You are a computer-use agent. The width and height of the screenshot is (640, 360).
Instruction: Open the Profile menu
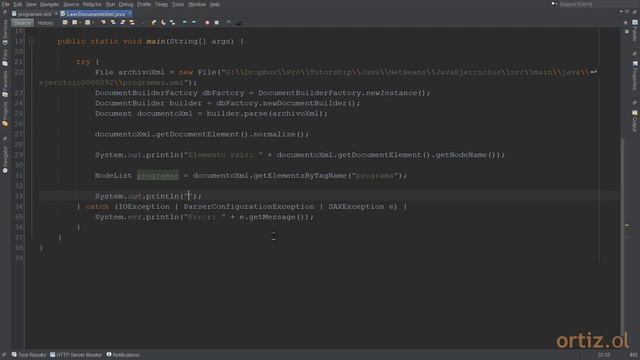[x=144, y=4]
